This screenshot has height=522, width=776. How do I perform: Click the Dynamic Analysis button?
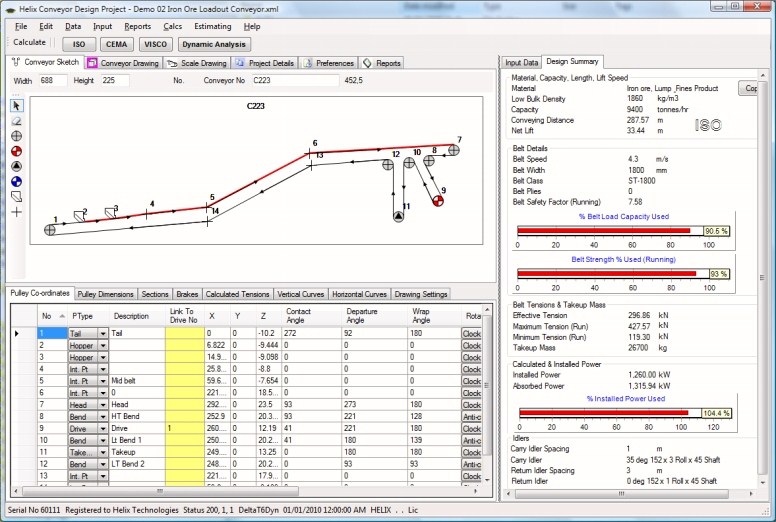pyautogui.click(x=214, y=44)
